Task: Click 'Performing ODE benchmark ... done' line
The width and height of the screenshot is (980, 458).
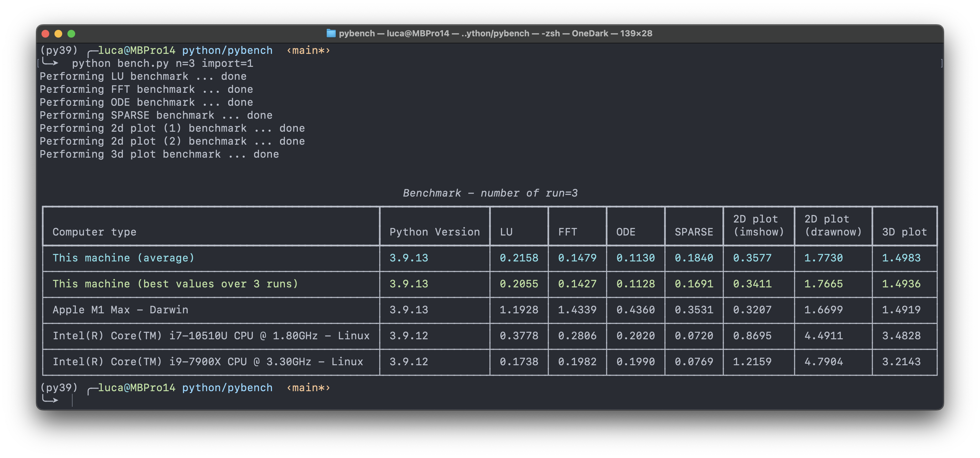Action: click(x=146, y=102)
